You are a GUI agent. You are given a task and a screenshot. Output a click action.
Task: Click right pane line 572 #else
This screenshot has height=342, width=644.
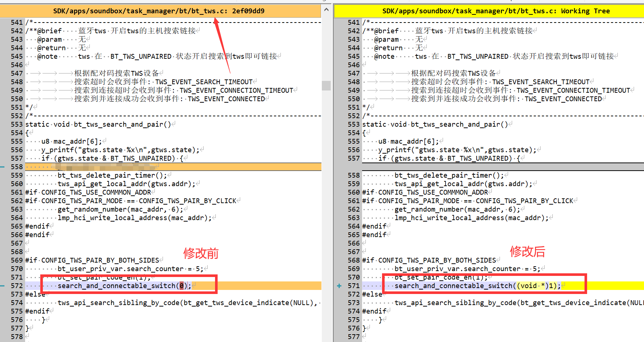pyautogui.click(x=372, y=294)
